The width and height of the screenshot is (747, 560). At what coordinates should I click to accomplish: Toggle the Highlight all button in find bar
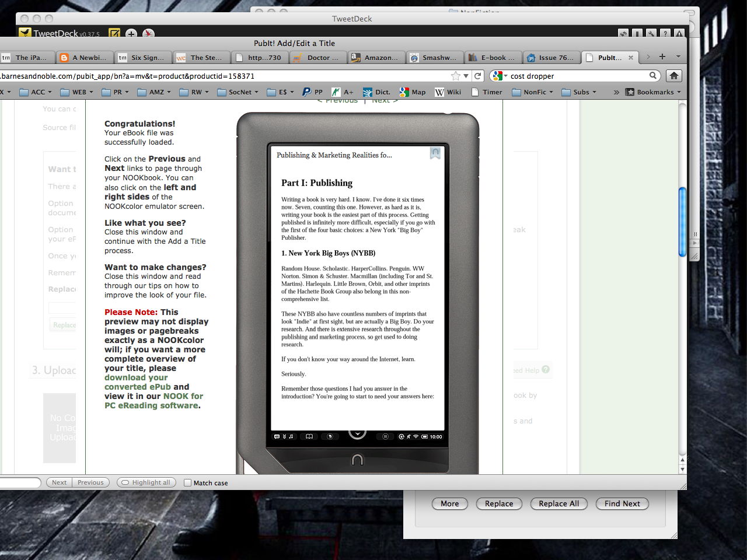[x=146, y=482]
